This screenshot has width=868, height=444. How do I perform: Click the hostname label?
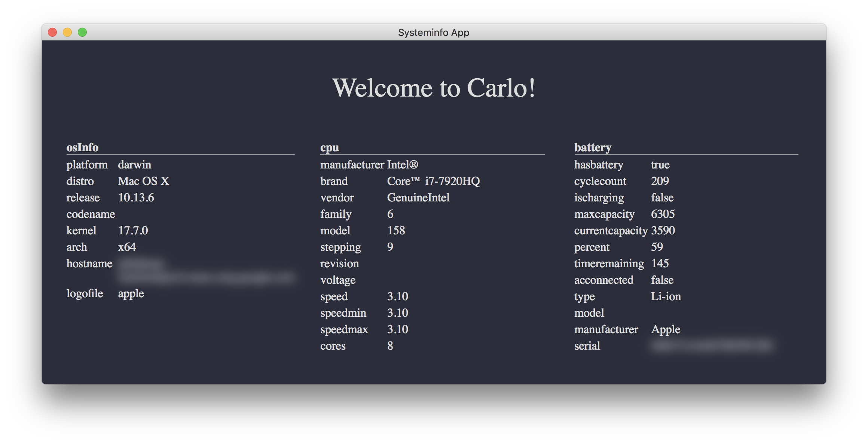point(89,264)
